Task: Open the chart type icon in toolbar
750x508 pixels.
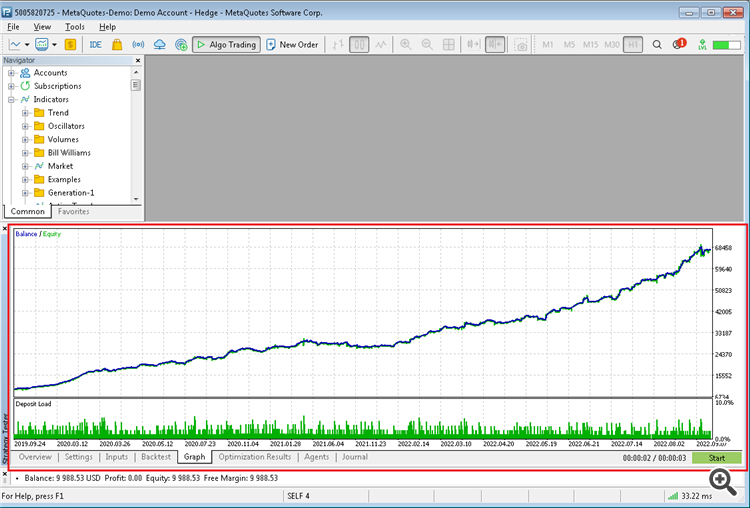Action: [x=15, y=44]
